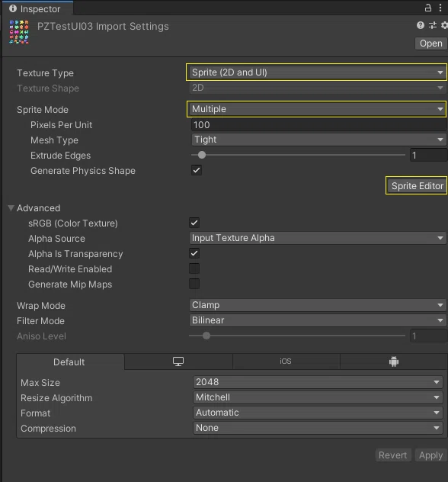
Task: Open the Compression dropdown
Action: [x=318, y=428]
